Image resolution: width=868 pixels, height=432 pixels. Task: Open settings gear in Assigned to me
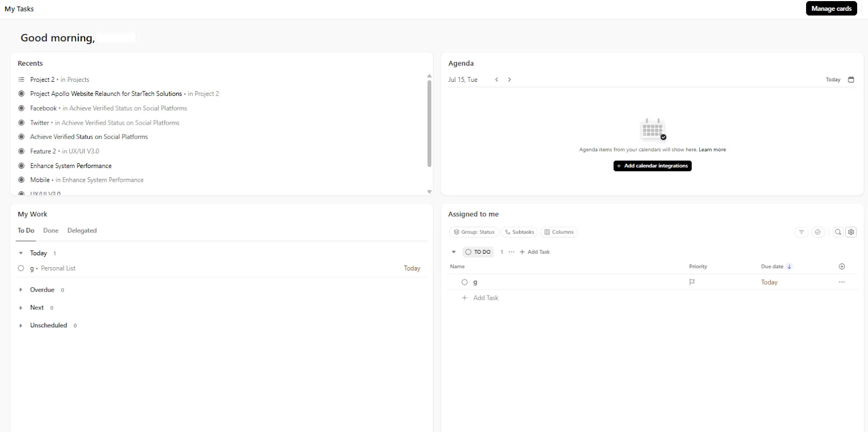pos(851,232)
